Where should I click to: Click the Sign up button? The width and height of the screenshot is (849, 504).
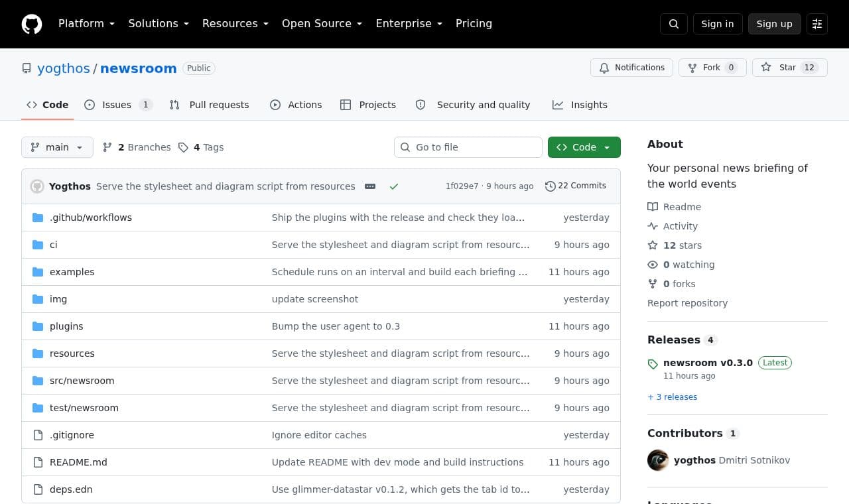[x=775, y=24]
